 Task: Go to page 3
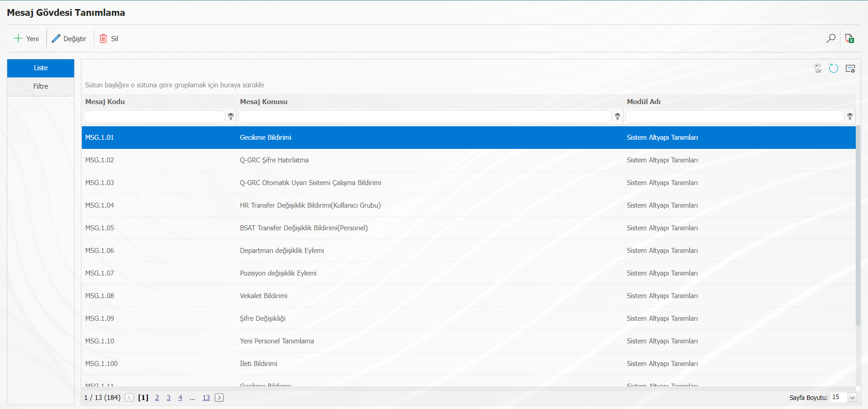(x=169, y=398)
